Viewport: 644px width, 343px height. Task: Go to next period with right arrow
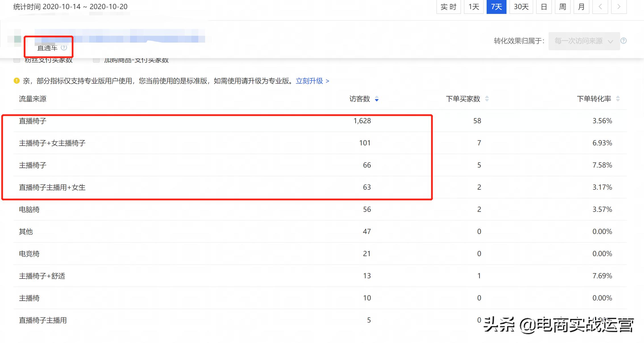[x=619, y=7]
